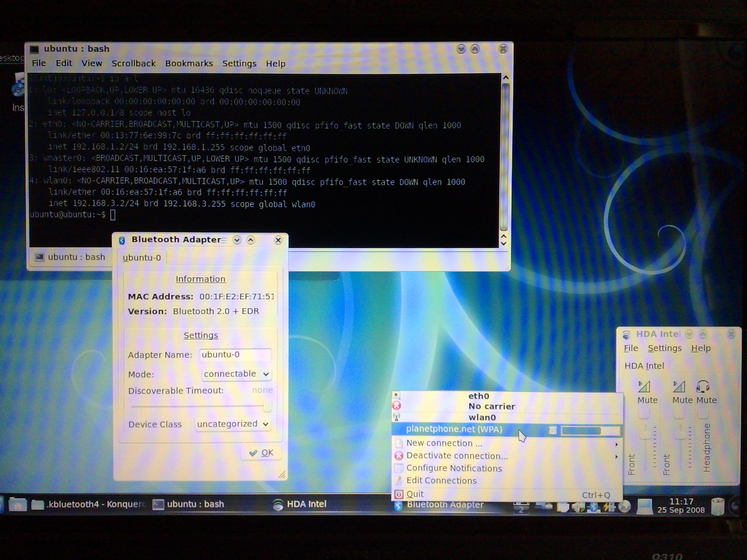
Task: Click the new tab icon at terminal tab bar
Action: (39, 257)
